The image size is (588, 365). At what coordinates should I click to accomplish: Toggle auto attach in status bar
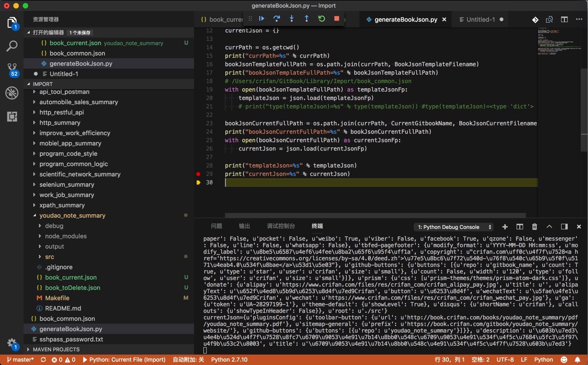click(188, 360)
